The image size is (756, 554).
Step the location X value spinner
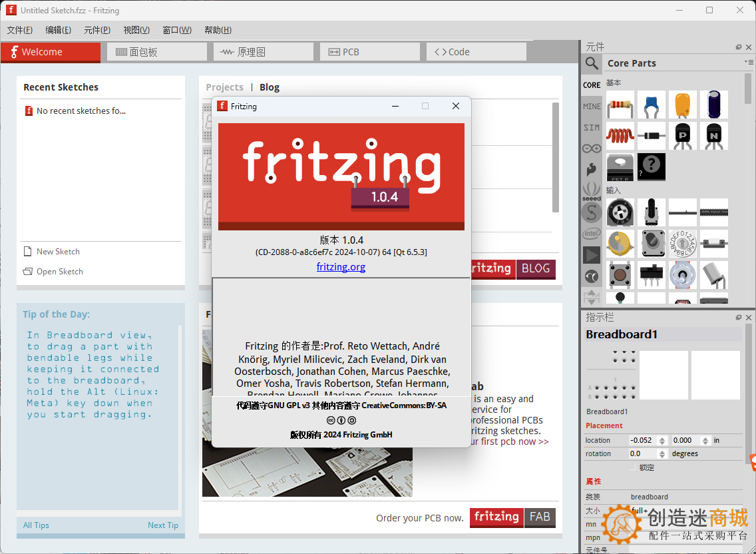coord(662,441)
